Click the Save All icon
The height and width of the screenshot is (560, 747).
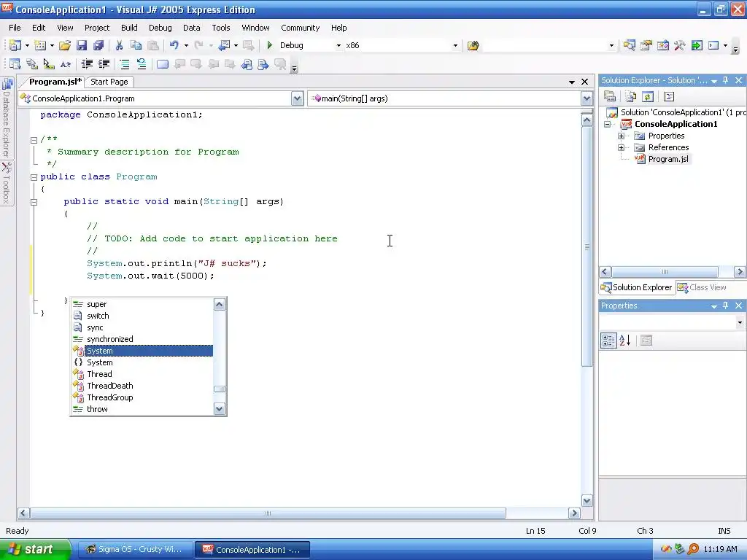point(98,45)
